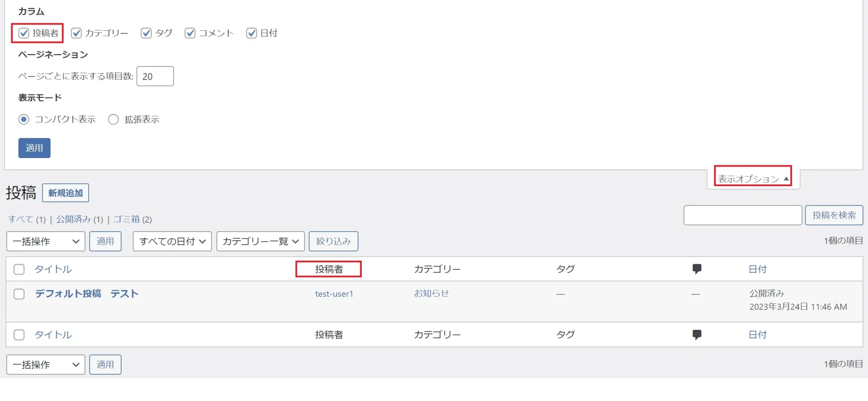This screenshot has width=868, height=401.
Task: Click the 新規追加 button
Action: click(66, 193)
